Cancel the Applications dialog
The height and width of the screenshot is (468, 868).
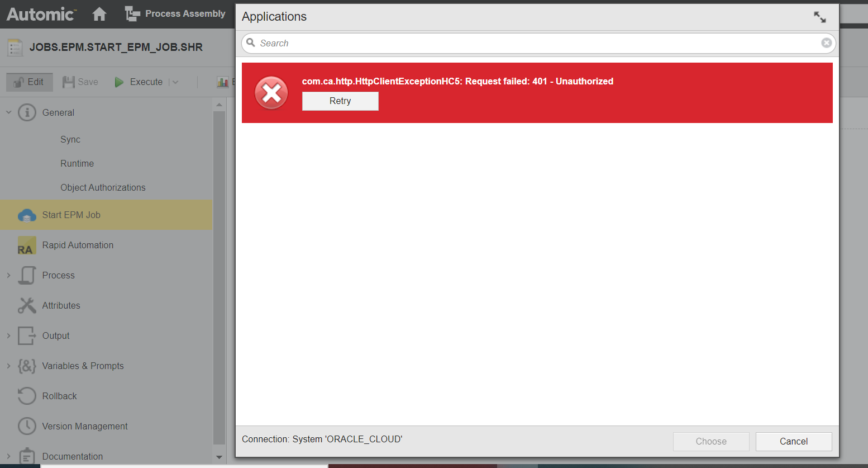793,441
